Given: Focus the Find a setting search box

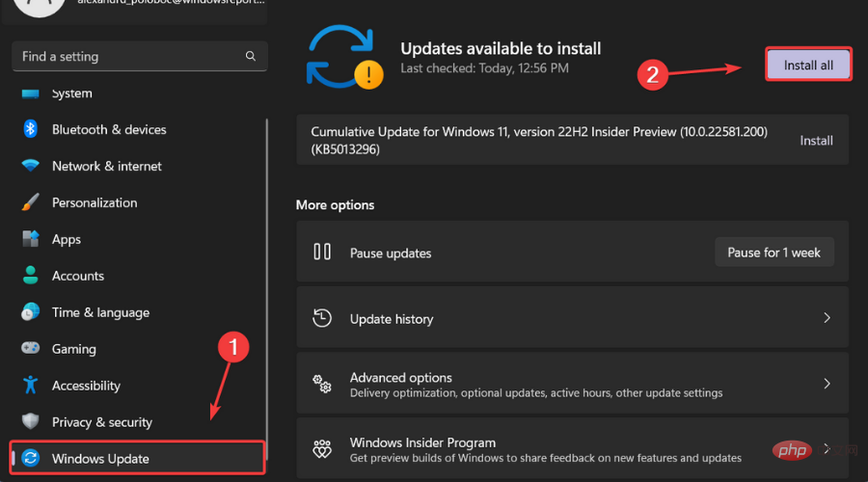Looking at the screenshot, I should click(125, 57).
